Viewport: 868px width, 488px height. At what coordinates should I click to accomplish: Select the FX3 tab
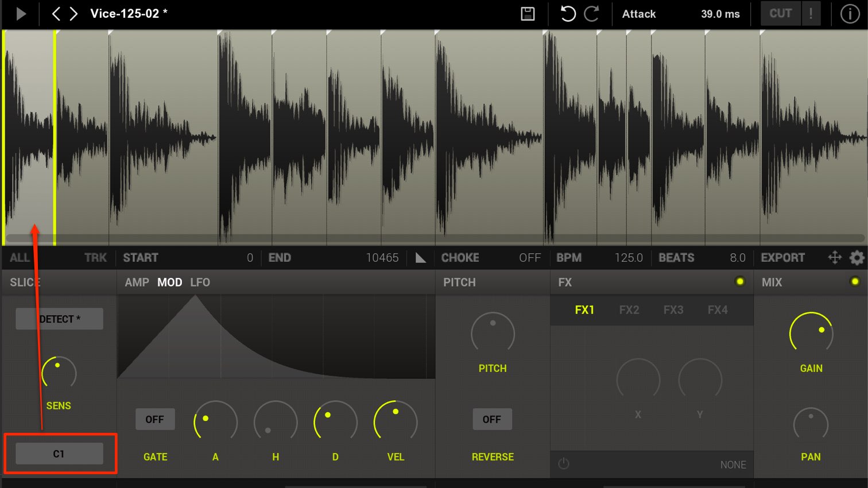pyautogui.click(x=673, y=310)
